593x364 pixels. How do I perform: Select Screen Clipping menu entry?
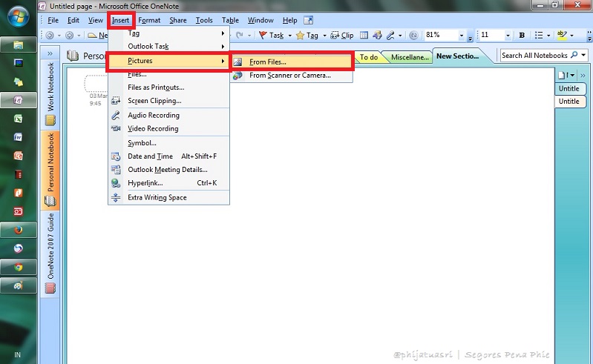point(168,101)
